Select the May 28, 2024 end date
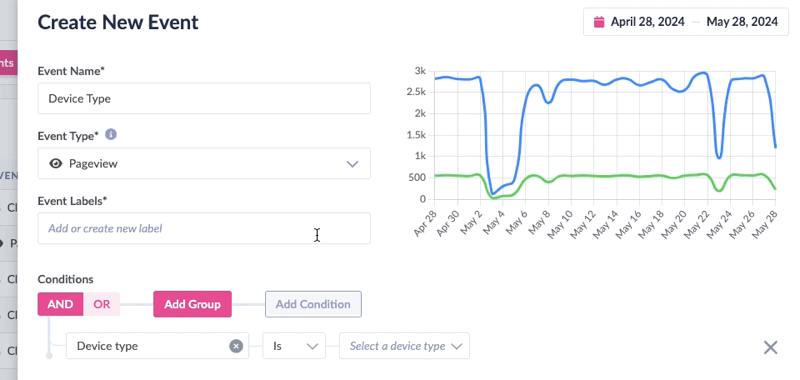Viewport: 800px width, 380px height. click(x=742, y=21)
